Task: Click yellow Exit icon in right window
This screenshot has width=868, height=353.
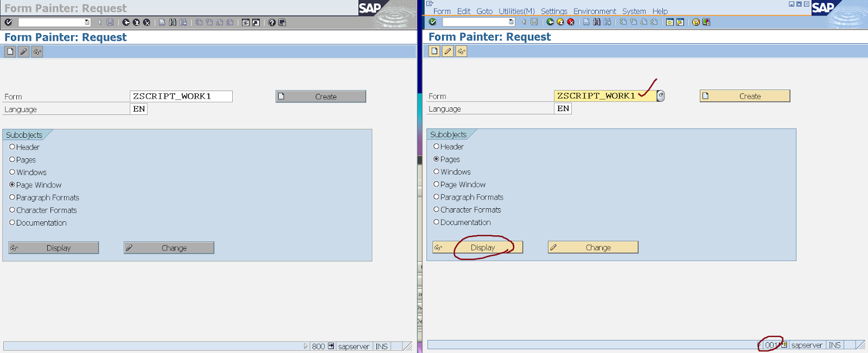Action: point(560,22)
